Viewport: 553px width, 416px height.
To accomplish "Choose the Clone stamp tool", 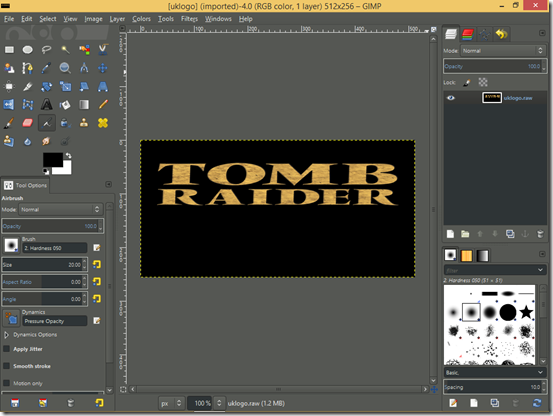I will 84,123.
